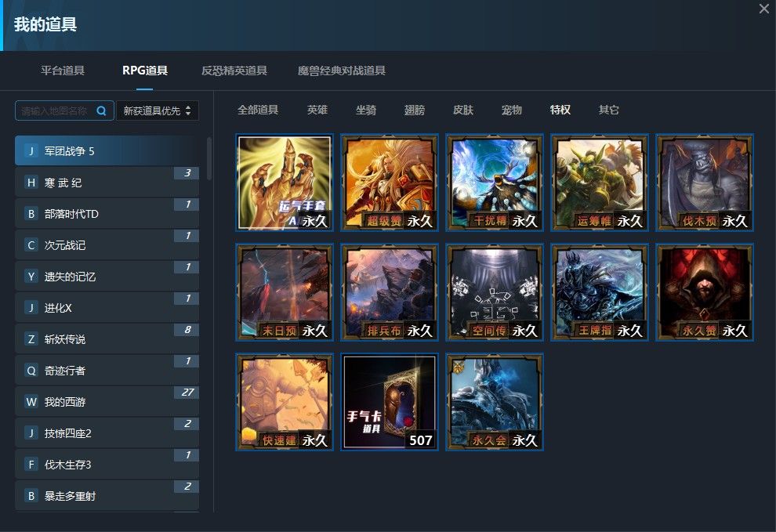Click the 手气卡 card item with 507
The image size is (776, 532).
[389, 401]
